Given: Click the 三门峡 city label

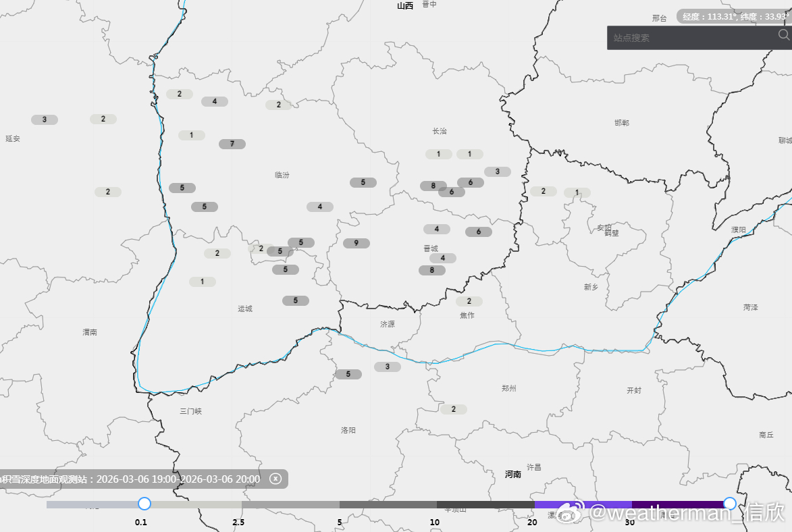Looking at the screenshot, I should [x=191, y=410].
